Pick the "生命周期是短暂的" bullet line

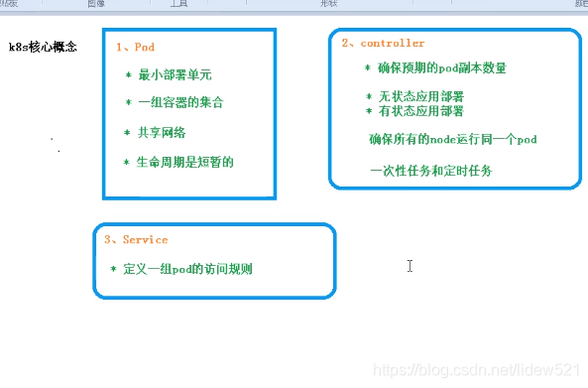click(178, 162)
